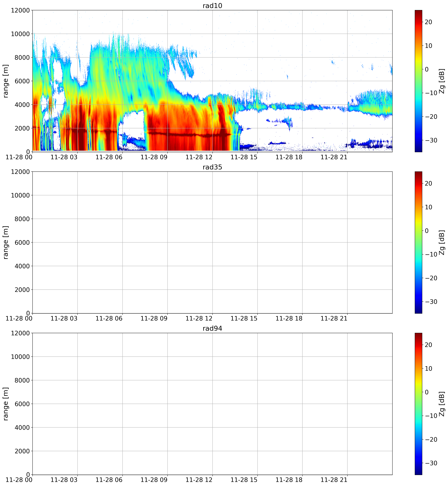Click the rad35 plot title

point(212,167)
